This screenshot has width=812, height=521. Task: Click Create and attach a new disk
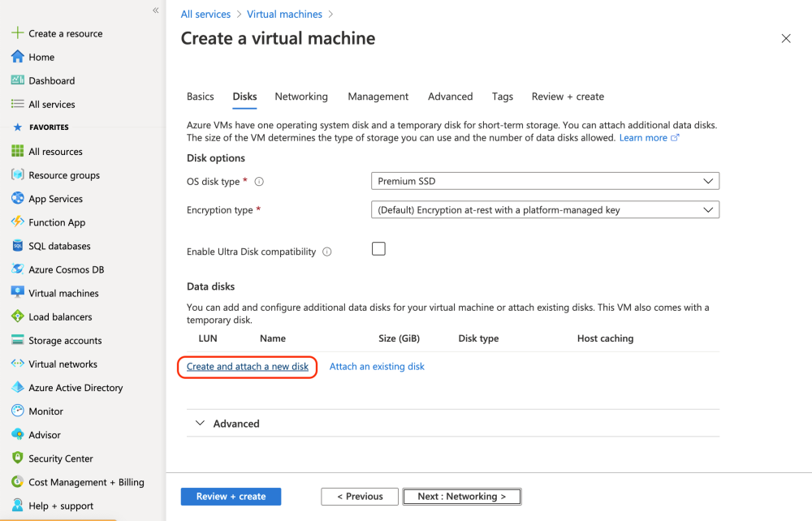click(248, 367)
